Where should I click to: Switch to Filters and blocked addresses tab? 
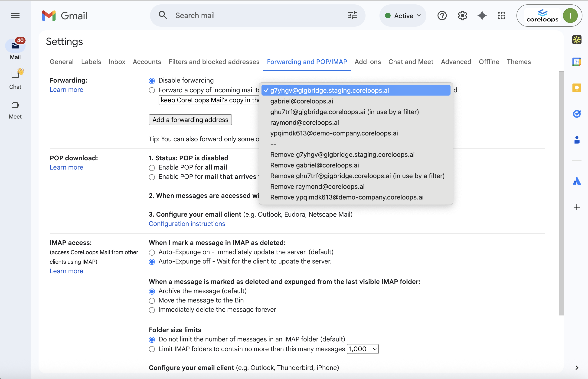click(214, 62)
